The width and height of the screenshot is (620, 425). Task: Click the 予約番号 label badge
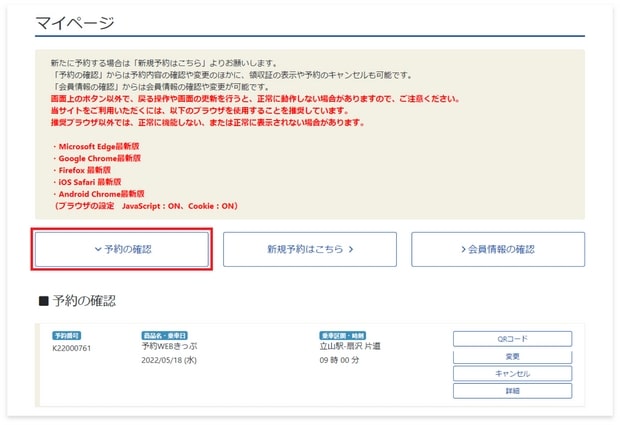(67, 336)
